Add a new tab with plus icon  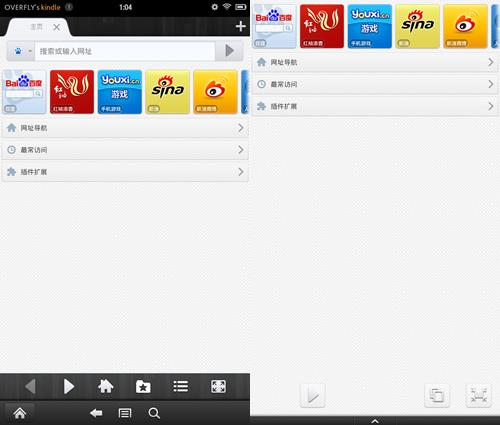pyautogui.click(x=240, y=26)
